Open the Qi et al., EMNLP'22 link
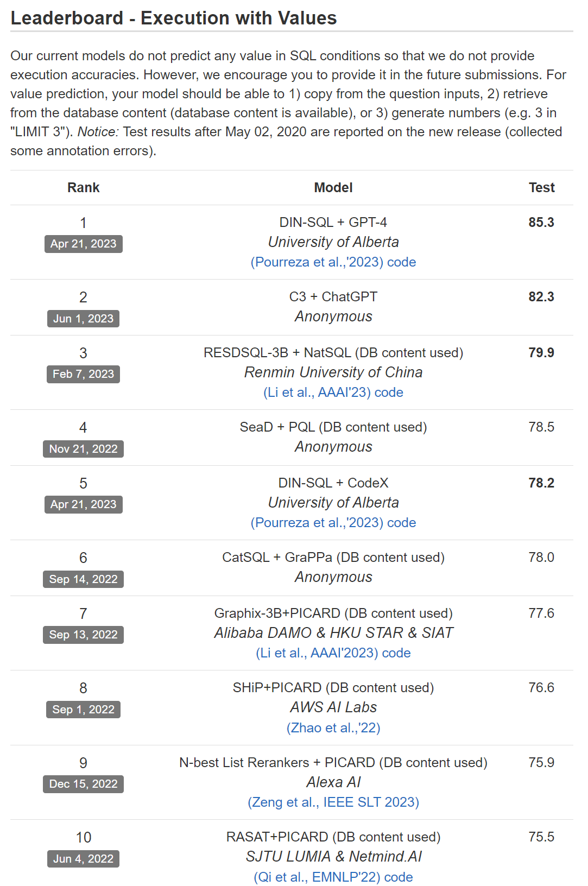Image resolution: width=588 pixels, height=886 pixels. pyautogui.click(x=317, y=877)
